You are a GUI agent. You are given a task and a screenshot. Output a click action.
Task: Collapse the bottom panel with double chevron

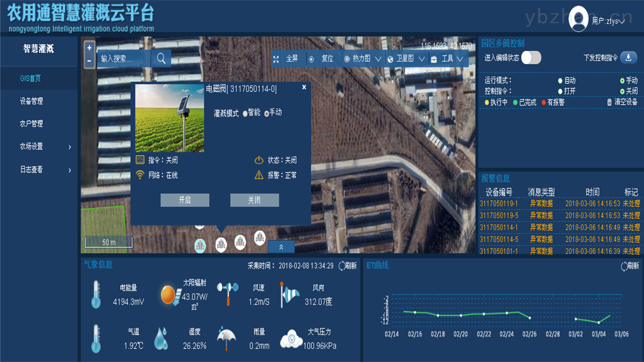pyautogui.click(x=281, y=246)
